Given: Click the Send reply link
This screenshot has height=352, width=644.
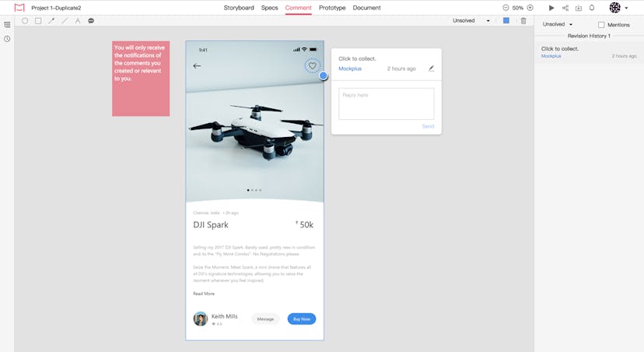Looking at the screenshot, I should (x=428, y=126).
